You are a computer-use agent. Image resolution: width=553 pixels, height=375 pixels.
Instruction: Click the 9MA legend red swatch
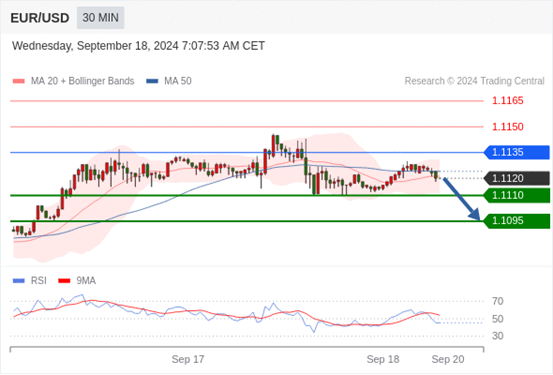pos(64,281)
